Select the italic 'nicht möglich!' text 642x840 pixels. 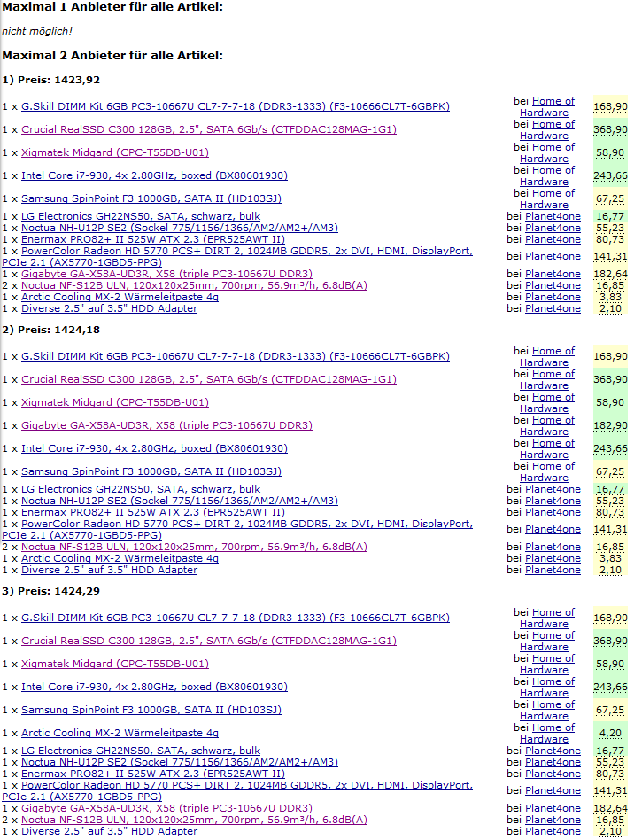tap(37, 31)
